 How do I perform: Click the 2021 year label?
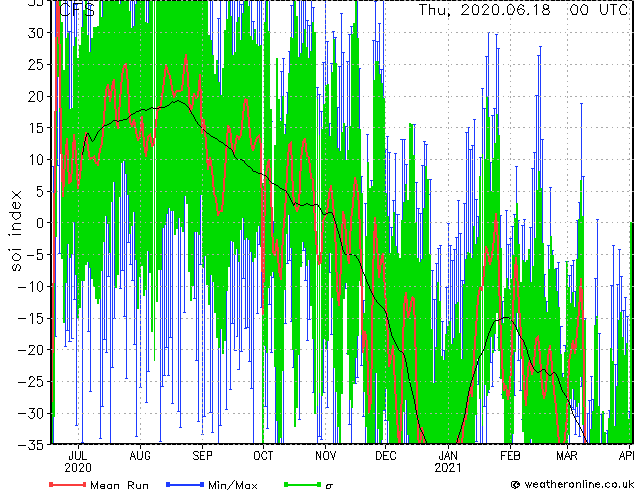click(x=448, y=468)
